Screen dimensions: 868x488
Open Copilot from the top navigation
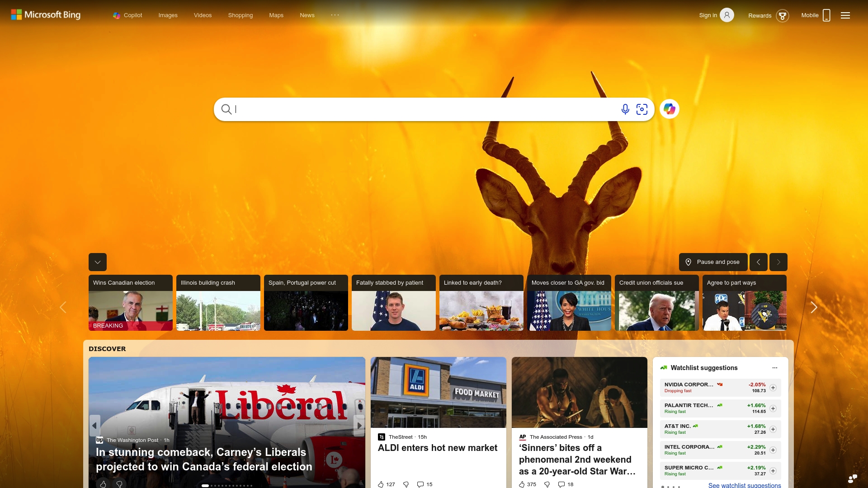[x=127, y=15]
